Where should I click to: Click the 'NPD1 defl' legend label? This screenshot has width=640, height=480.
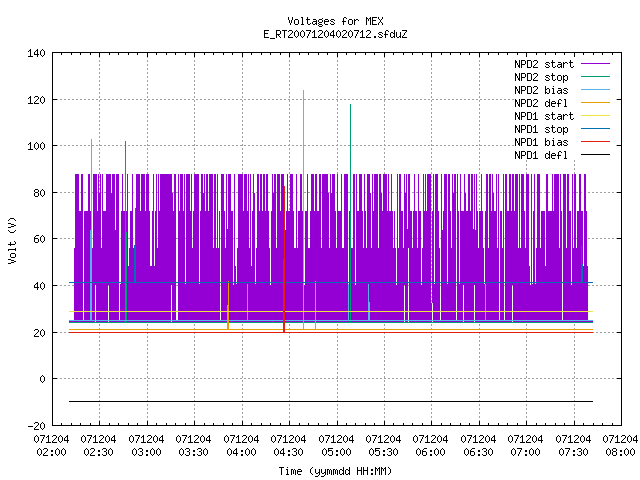[541, 156]
